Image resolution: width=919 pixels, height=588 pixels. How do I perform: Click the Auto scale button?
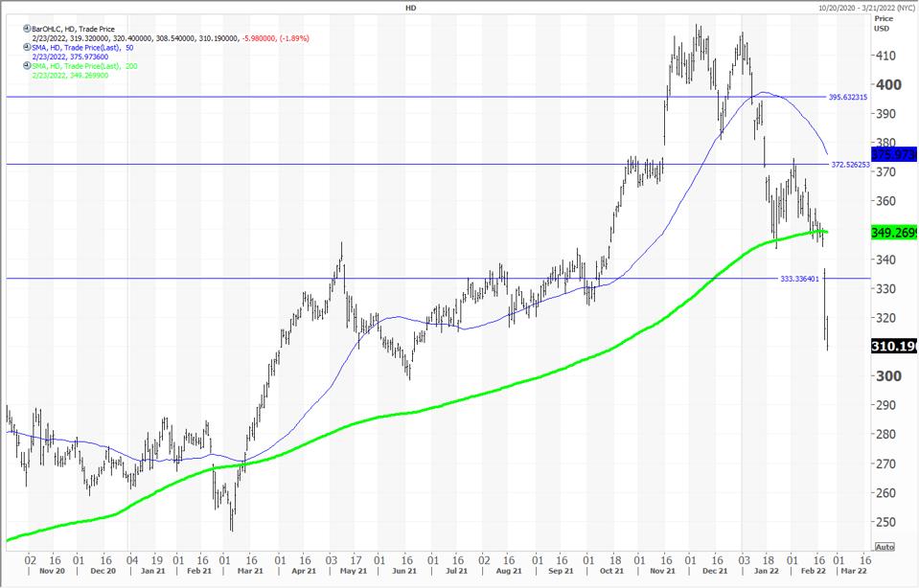pos(885,547)
